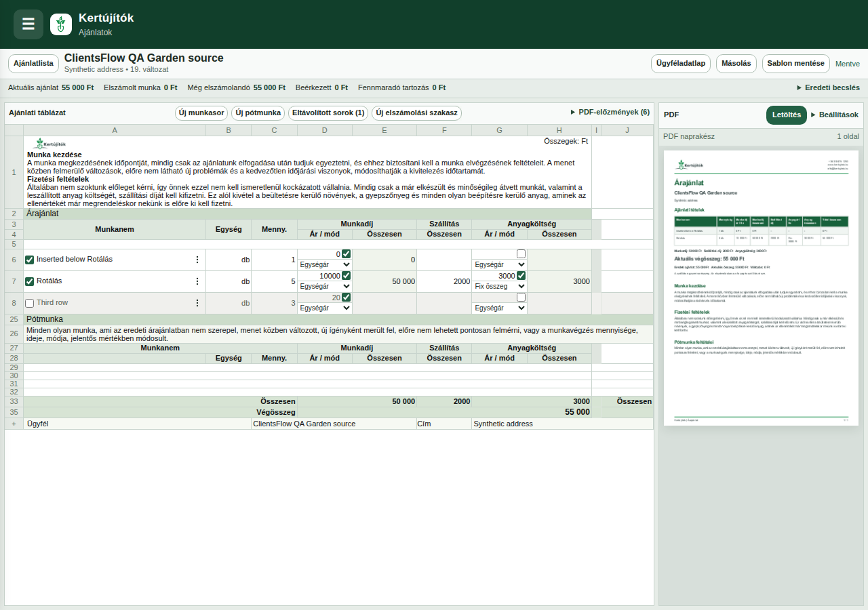Show Eltávolított sorok (1)

point(328,113)
